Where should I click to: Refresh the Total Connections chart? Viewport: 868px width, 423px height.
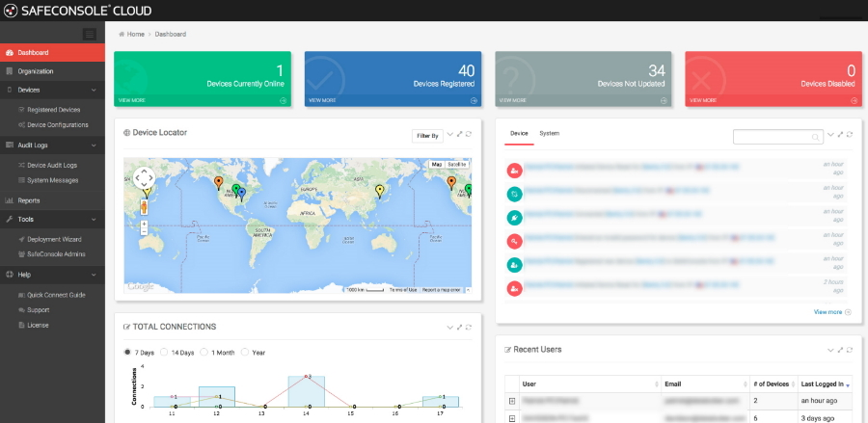(469, 328)
